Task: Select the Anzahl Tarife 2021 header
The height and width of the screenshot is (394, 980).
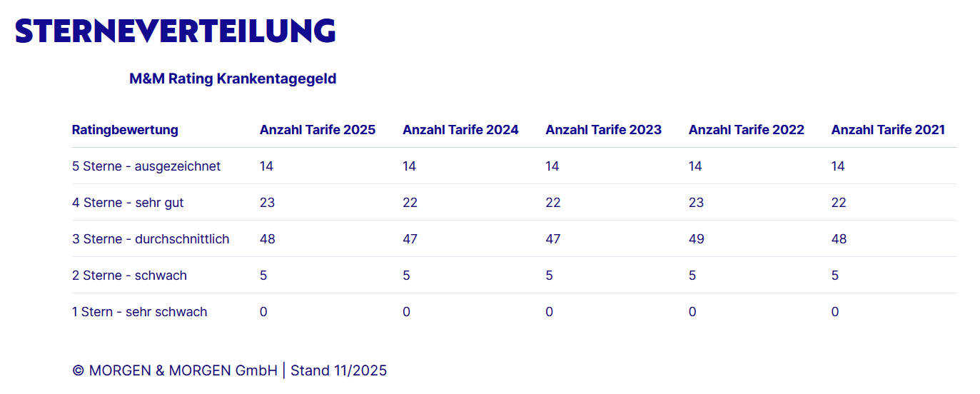Action: 888,130
